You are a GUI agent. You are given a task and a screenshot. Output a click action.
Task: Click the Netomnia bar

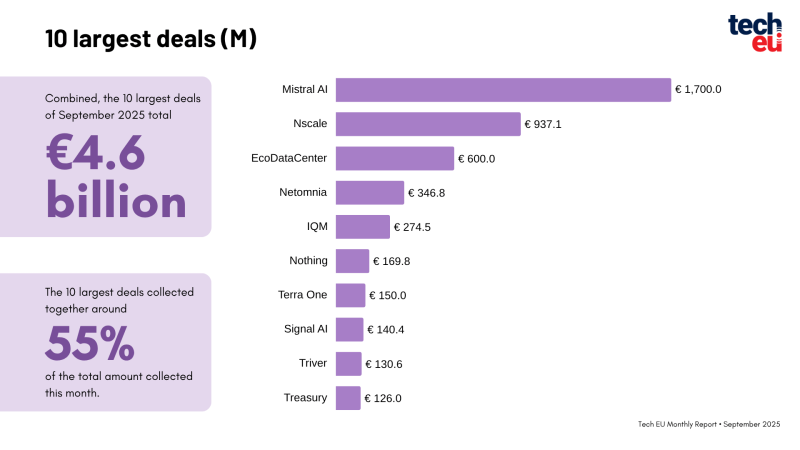[369, 193]
